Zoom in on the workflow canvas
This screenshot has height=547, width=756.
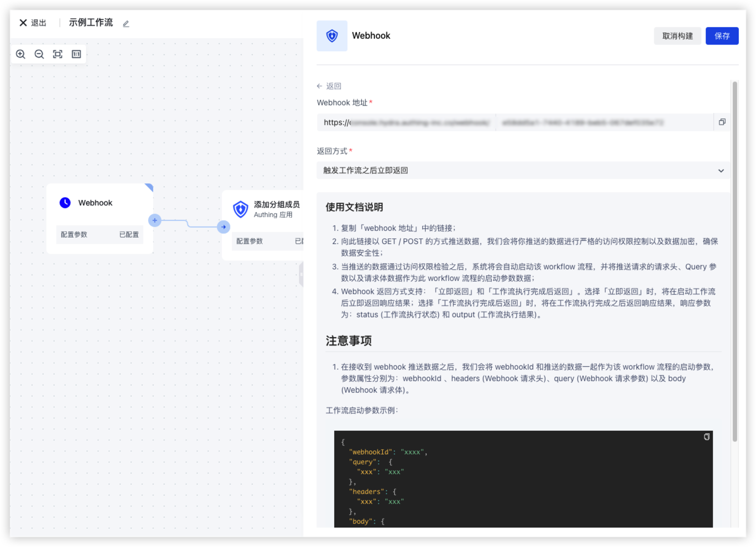click(x=21, y=54)
